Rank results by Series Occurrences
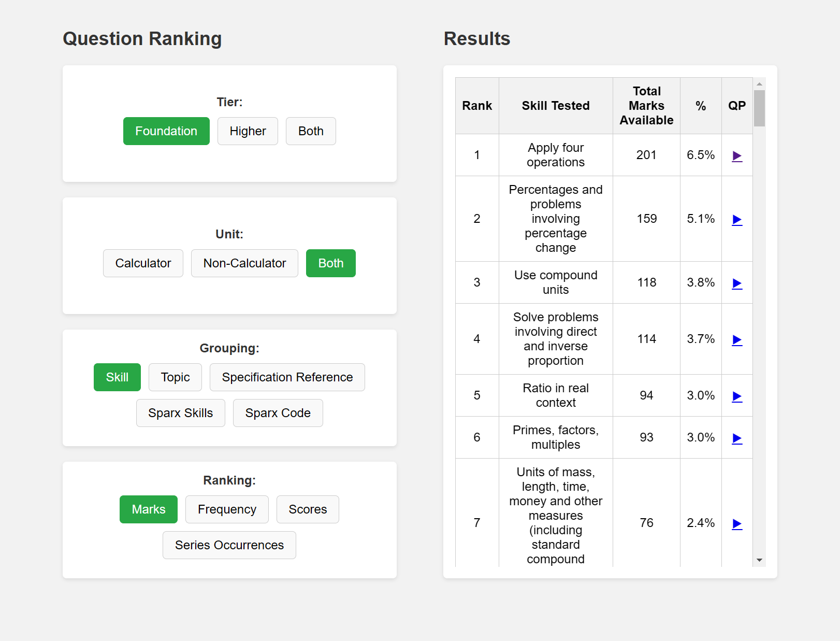The image size is (840, 641). coord(229,545)
